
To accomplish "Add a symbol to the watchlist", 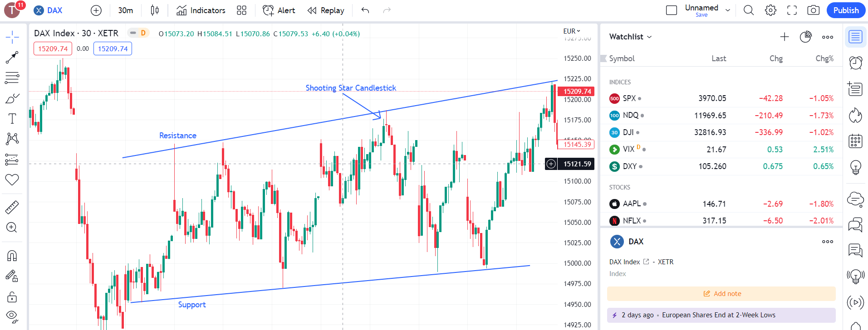I will click(x=785, y=37).
